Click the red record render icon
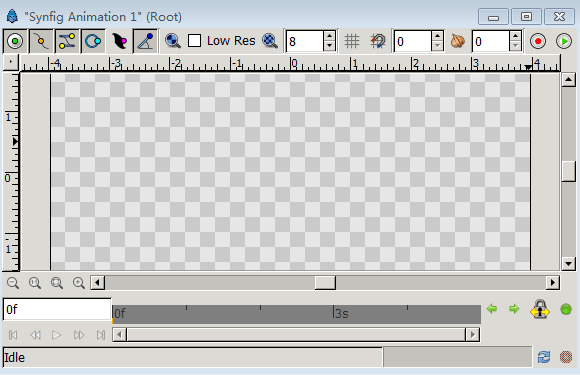 [x=538, y=41]
